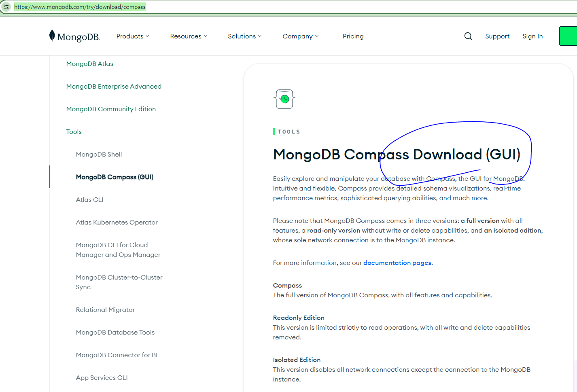Screen dimensions: 577x392
Task: Open MongoDB Cluster-to-Cluster Sync item
Action: 119,282
